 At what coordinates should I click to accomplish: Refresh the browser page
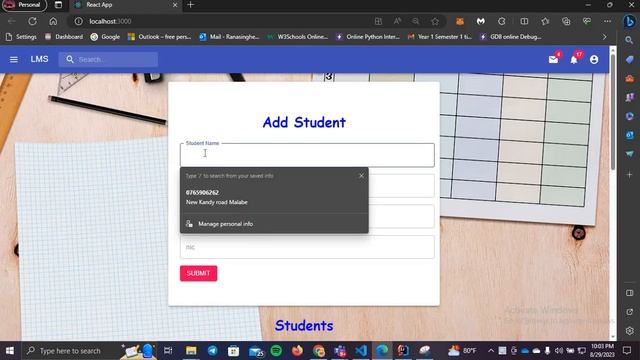pos(32,21)
